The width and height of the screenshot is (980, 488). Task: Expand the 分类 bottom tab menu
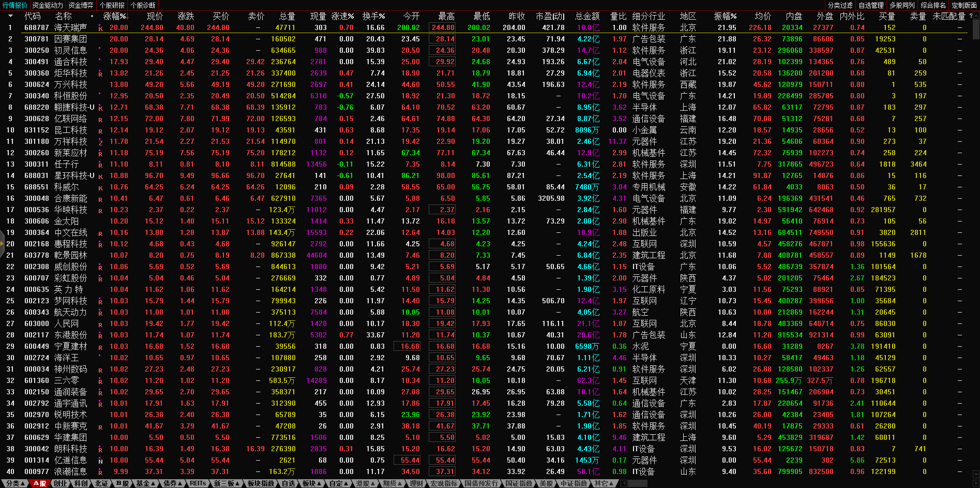coord(15,483)
